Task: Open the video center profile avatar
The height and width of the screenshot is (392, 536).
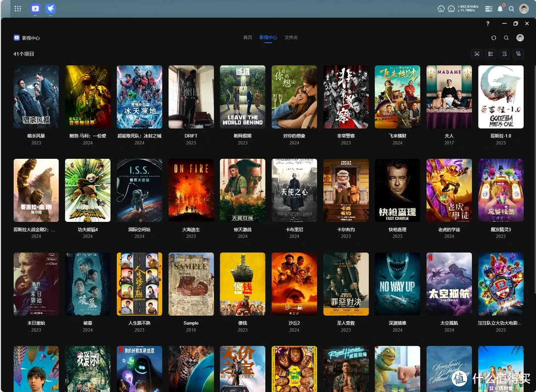Action: 520,38
